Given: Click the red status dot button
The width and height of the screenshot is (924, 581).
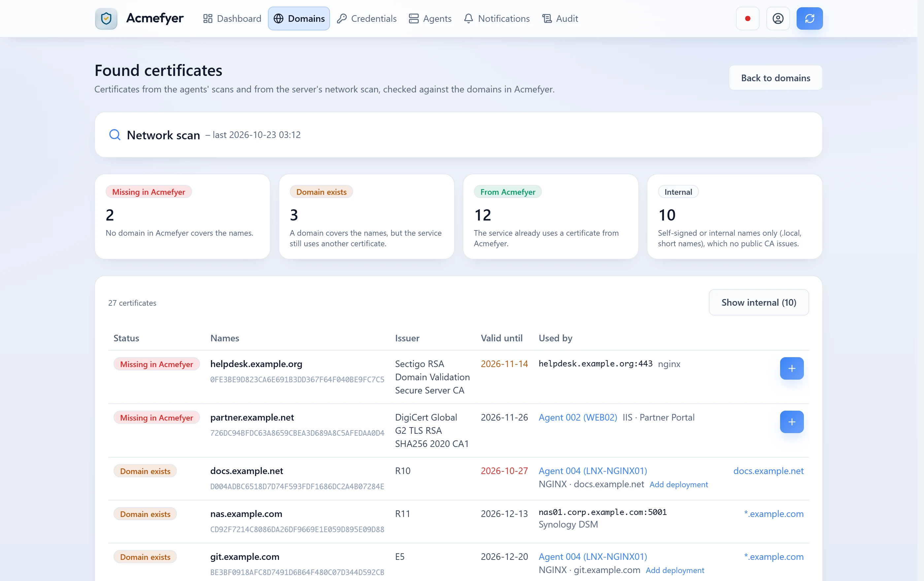Looking at the screenshot, I should click(747, 18).
